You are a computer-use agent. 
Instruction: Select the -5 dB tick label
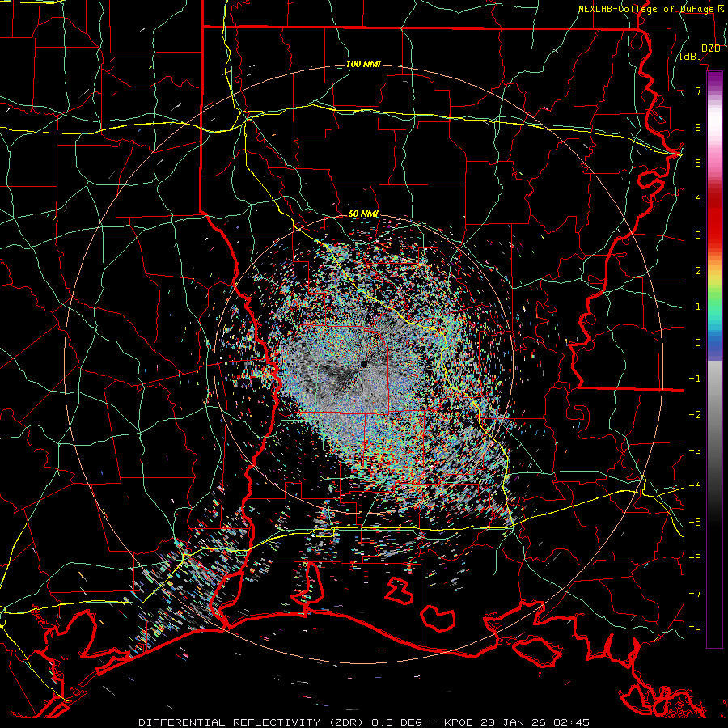click(x=695, y=522)
